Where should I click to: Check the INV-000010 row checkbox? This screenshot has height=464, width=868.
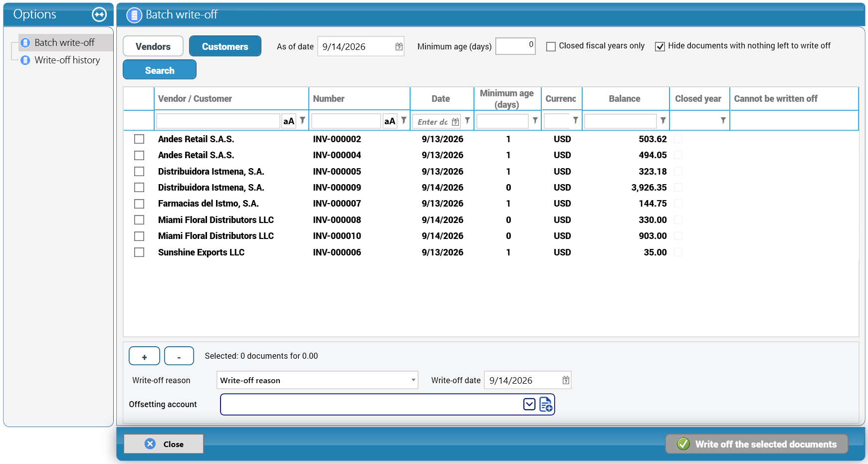tap(139, 236)
